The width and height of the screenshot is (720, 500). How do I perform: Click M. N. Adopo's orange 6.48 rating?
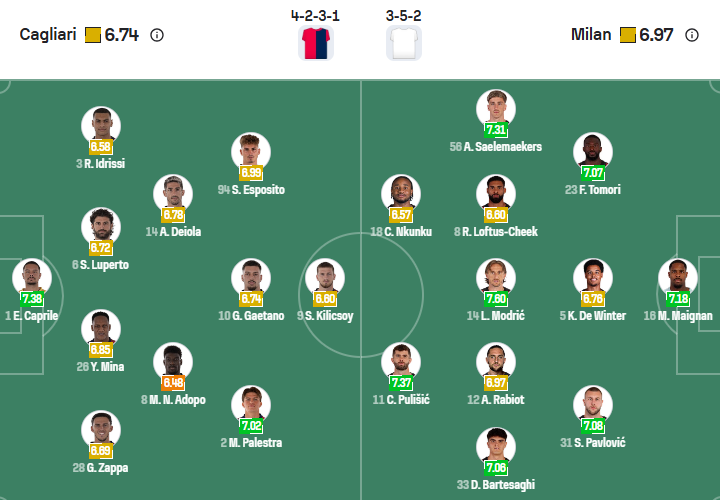[x=173, y=383]
